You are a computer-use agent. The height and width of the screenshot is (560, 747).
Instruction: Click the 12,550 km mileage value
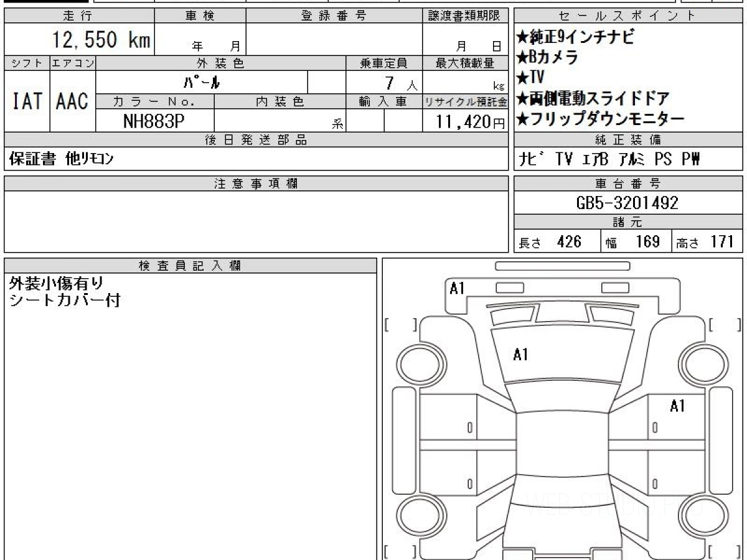[x=101, y=41]
